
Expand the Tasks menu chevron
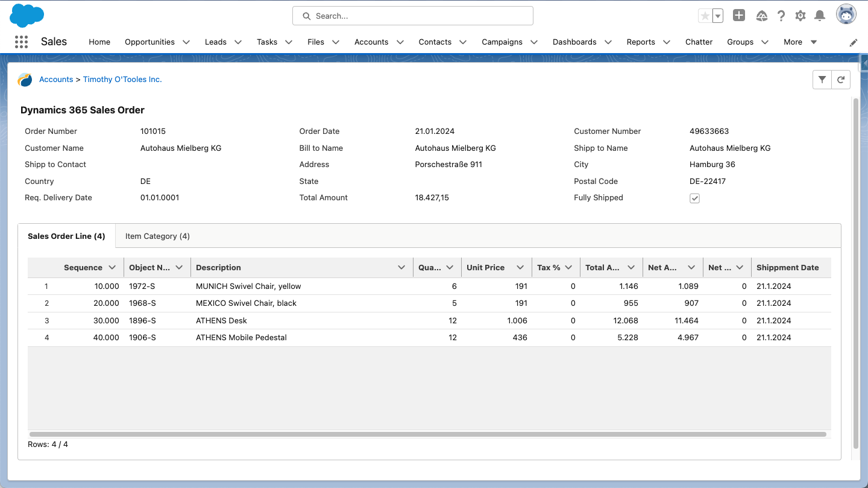coord(289,42)
